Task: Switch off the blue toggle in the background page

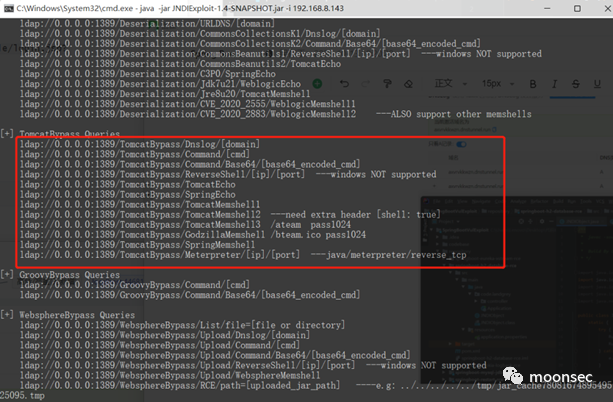Action: [461, 144]
